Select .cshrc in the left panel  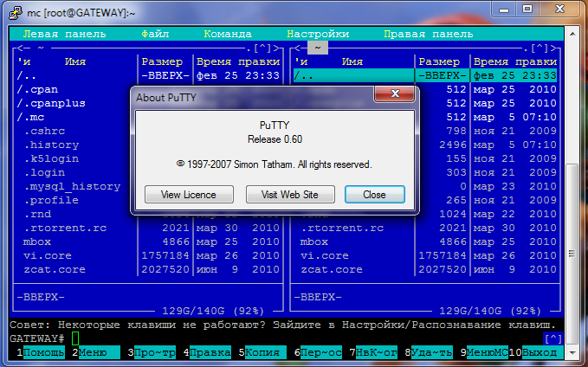[x=44, y=132]
